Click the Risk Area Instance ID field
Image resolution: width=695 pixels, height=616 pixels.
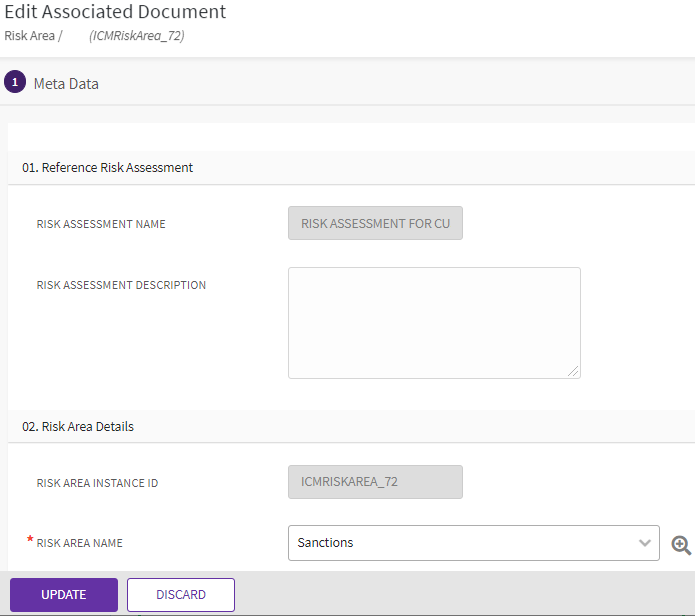pyautogui.click(x=375, y=482)
